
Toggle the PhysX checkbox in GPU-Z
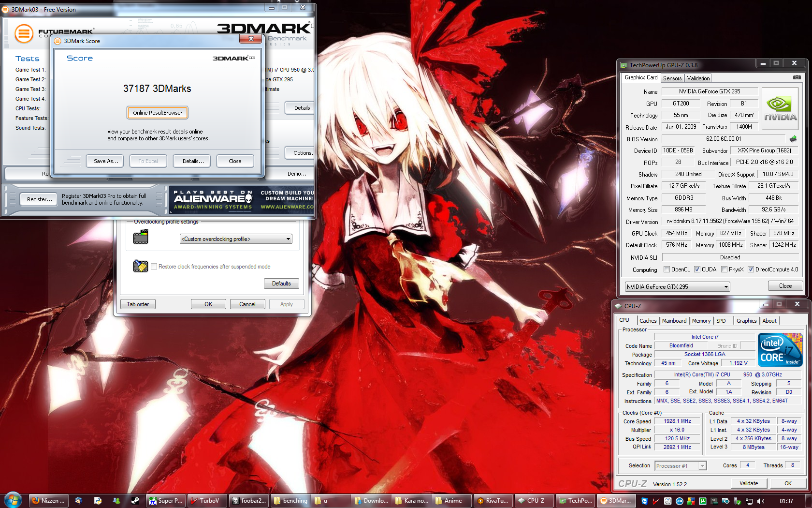[725, 269]
